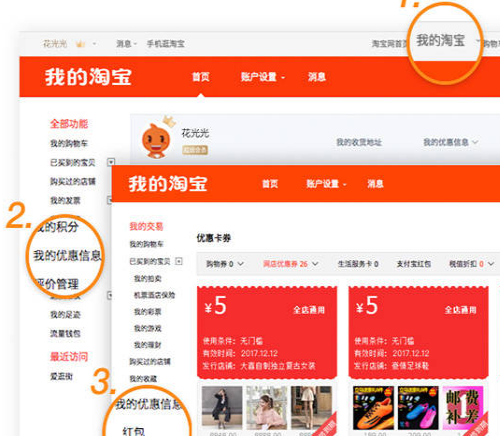This screenshot has height=436, width=500.
Task: Go to 首页 in the lower red header
Action: click(270, 184)
